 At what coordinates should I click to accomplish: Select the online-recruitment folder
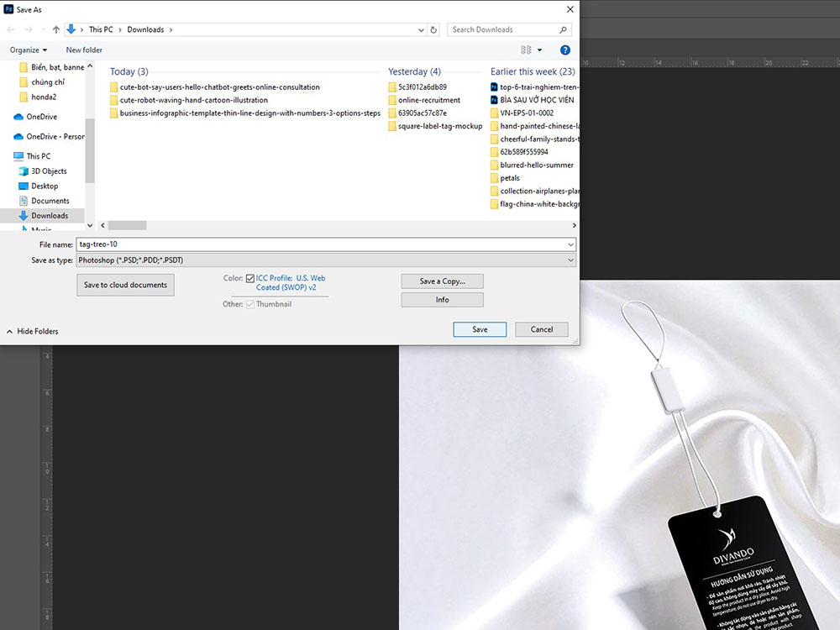[424, 100]
